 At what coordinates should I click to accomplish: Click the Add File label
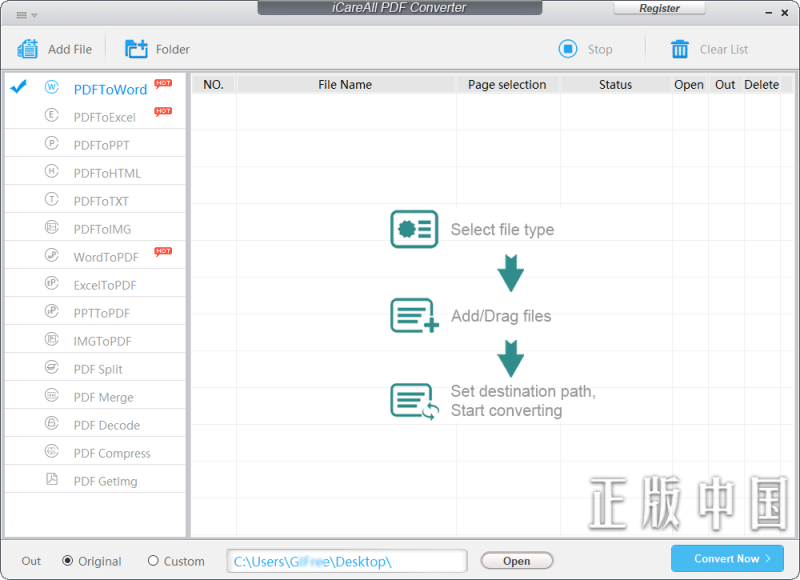pyautogui.click(x=70, y=49)
